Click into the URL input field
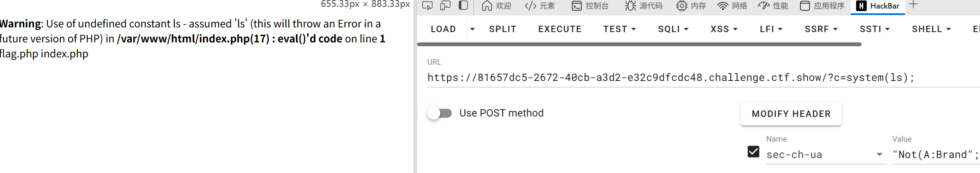Image resolution: width=980 pixels, height=173 pixels. pos(684,78)
